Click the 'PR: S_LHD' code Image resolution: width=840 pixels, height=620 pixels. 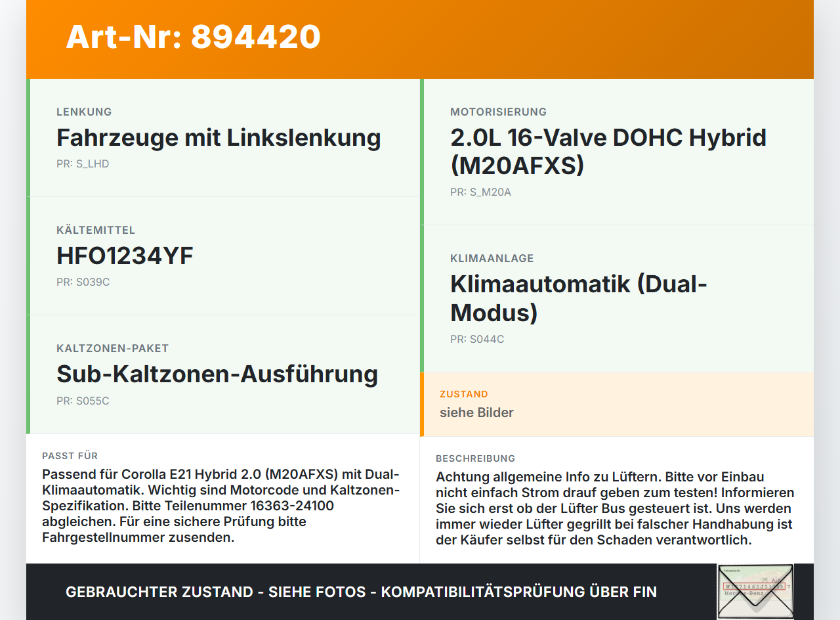[x=83, y=164]
